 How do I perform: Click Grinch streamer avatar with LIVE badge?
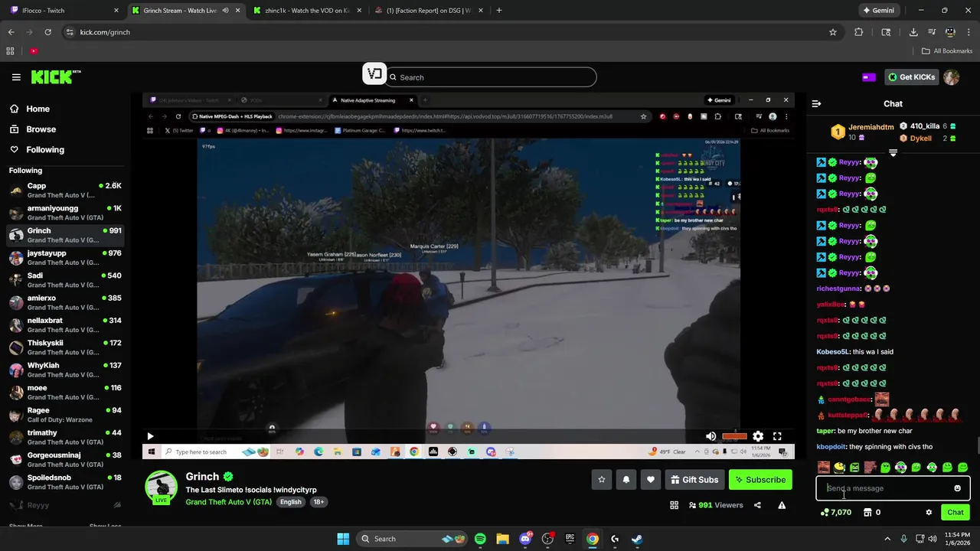click(161, 487)
